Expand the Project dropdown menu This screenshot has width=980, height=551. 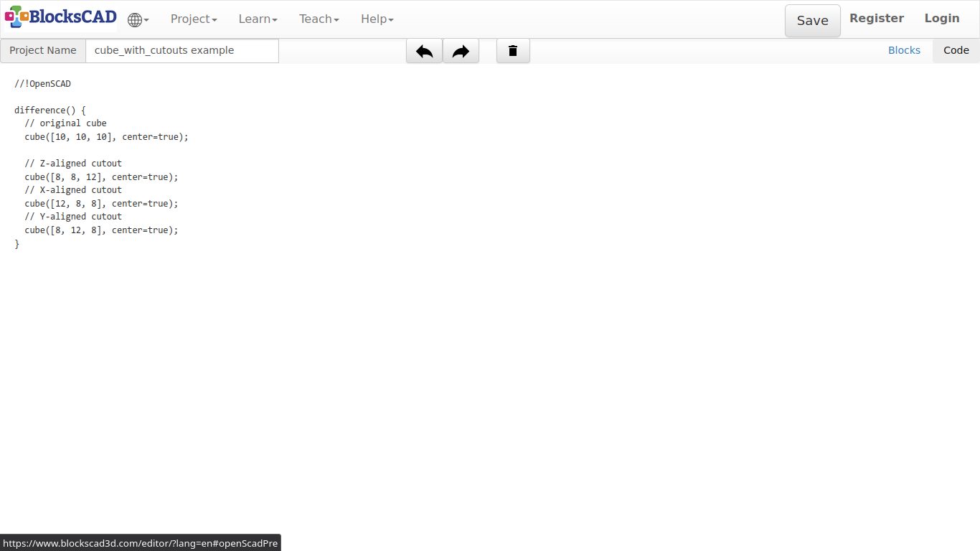(x=194, y=19)
